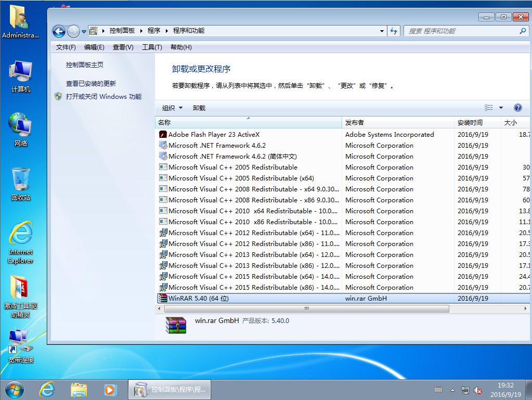The image size is (532, 400).
Task: Click the 卸载 uninstall button
Action: point(199,108)
